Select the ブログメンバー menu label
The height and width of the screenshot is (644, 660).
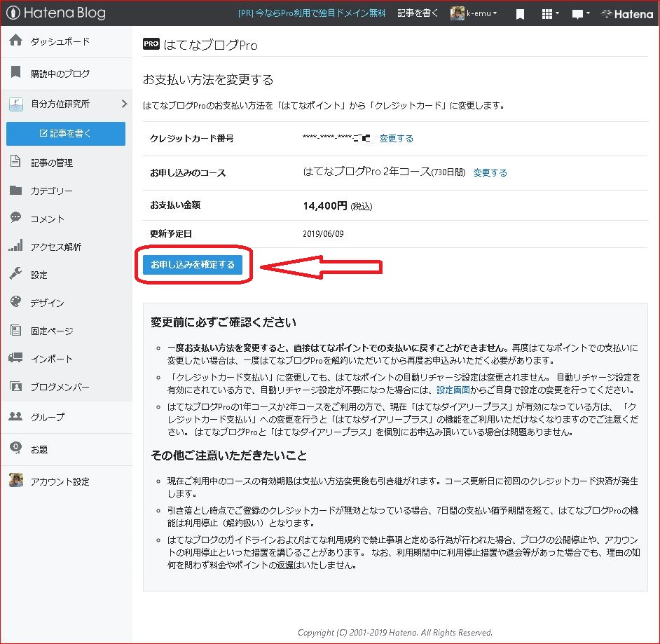pos(60,388)
